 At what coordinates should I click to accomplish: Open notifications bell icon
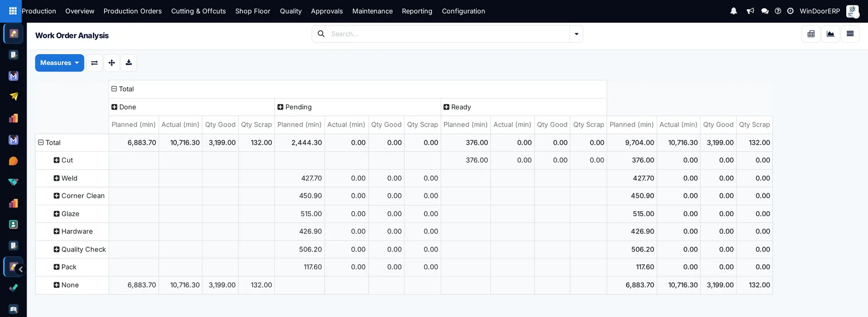733,11
